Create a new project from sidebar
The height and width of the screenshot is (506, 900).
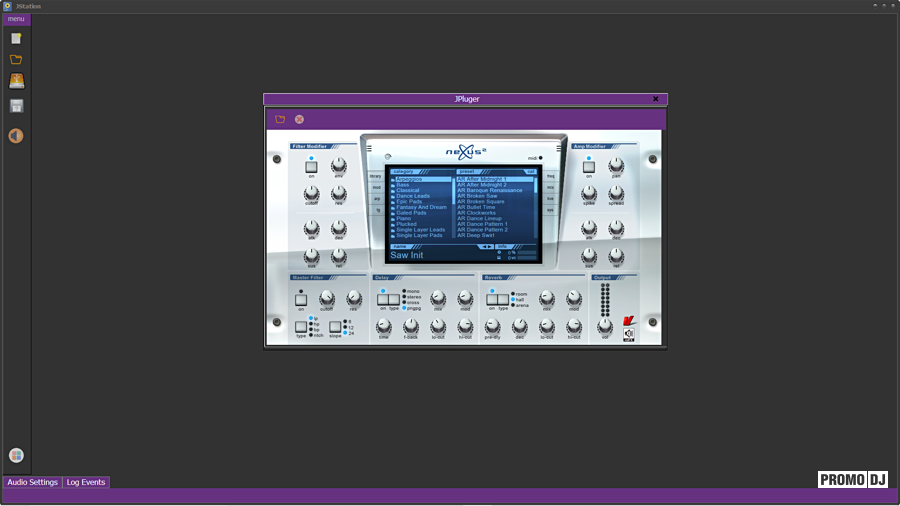point(16,38)
